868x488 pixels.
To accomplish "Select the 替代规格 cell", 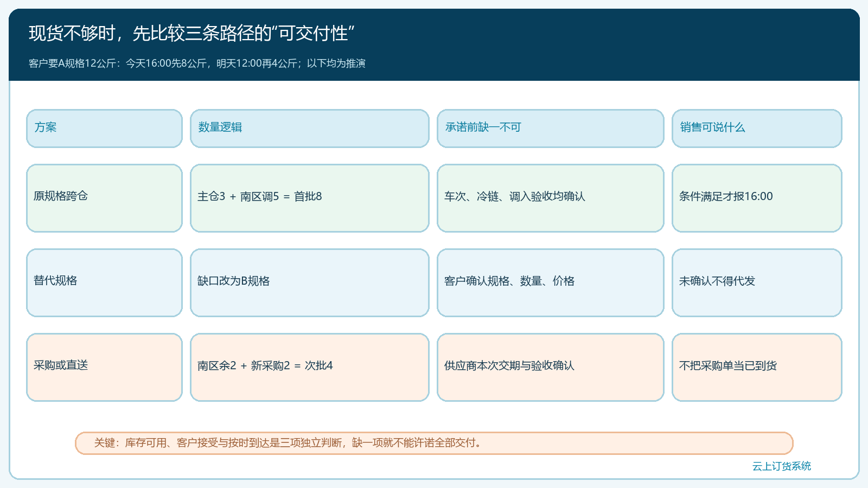I will pyautogui.click(x=104, y=283).
